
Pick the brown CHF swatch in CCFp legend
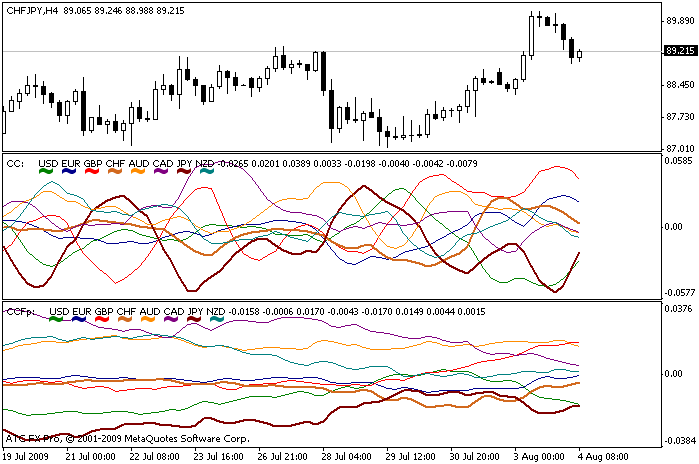point(125,319)
